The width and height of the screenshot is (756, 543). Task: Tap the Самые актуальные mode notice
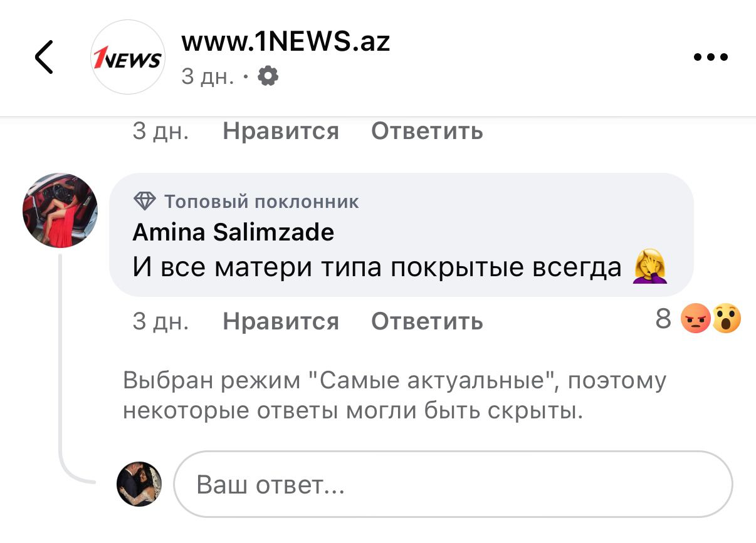coord(394,396)
